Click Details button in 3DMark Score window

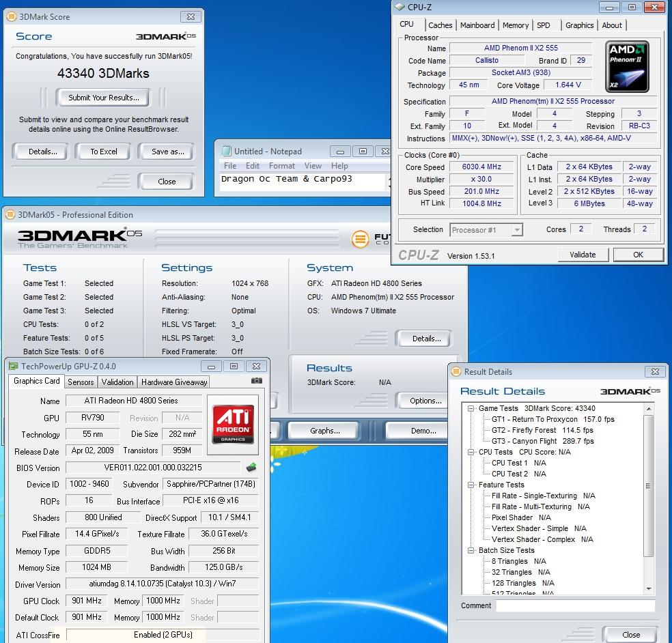point(42,152)
